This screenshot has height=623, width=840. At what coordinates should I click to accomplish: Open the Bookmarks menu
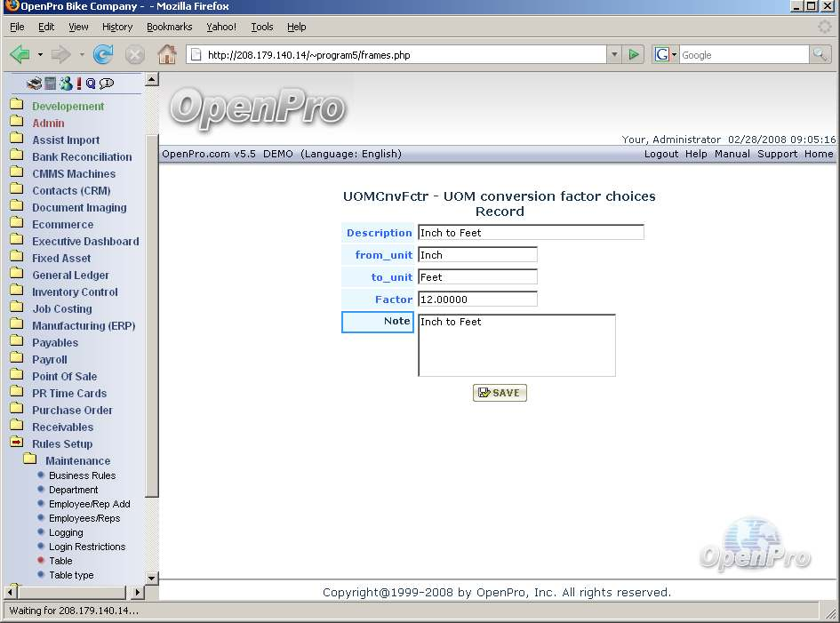169,28
